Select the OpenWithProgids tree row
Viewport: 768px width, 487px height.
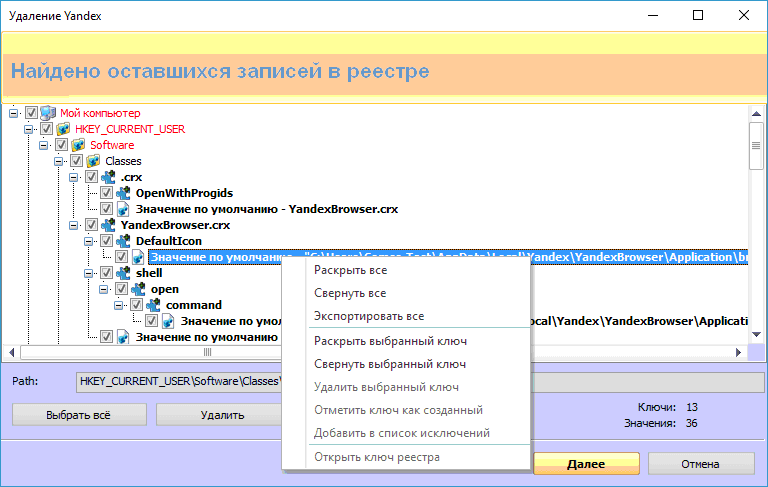point(184,193)
